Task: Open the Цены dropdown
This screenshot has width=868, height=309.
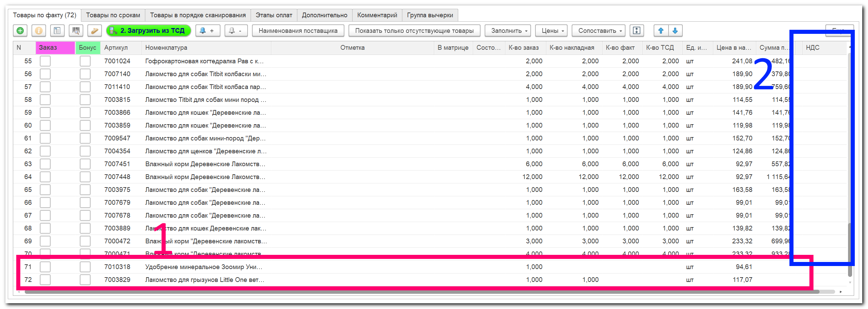Action: pos(551,31)
